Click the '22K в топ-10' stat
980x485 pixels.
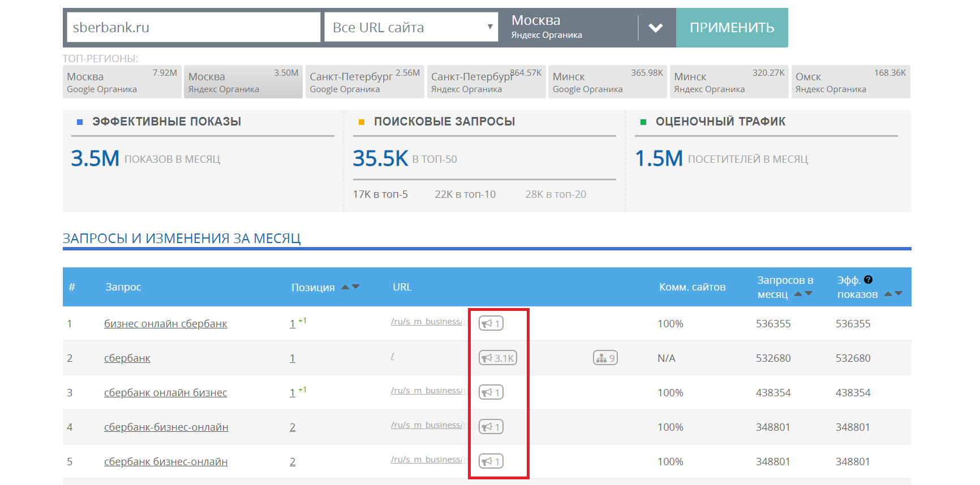pos(465,194)
